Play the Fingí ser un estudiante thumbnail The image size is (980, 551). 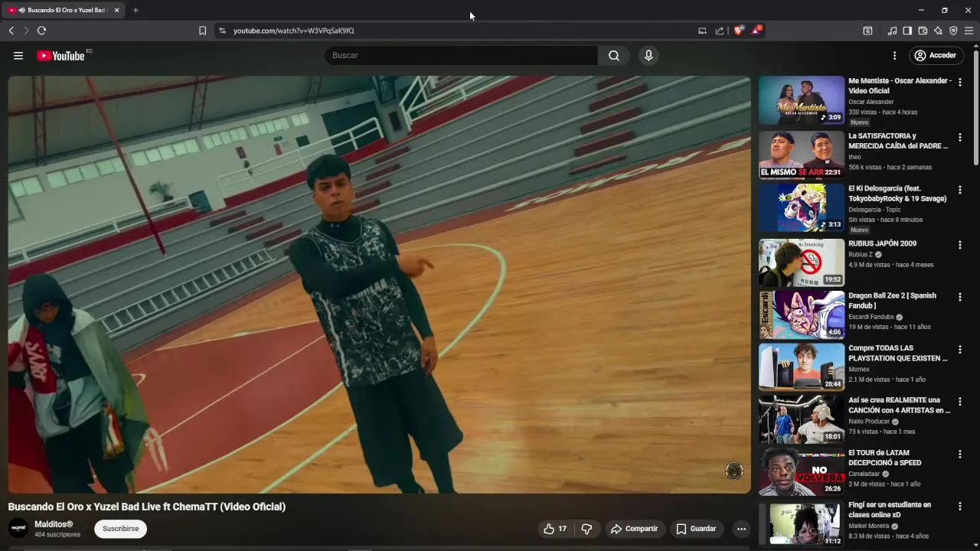802,523
